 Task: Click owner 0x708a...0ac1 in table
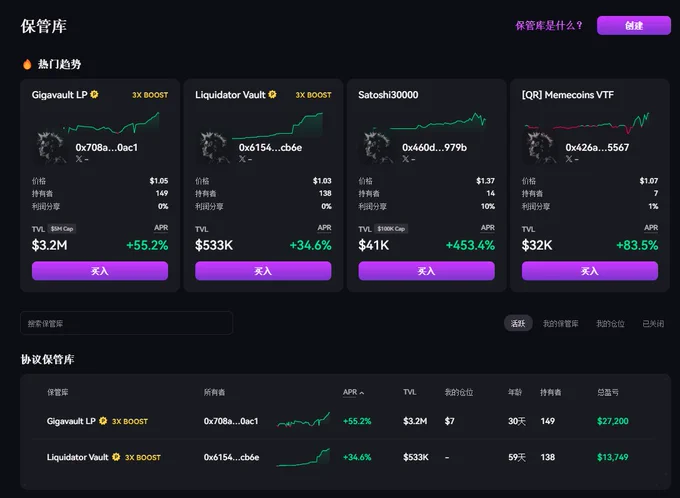pyautogui.click(x=231, y=421)
